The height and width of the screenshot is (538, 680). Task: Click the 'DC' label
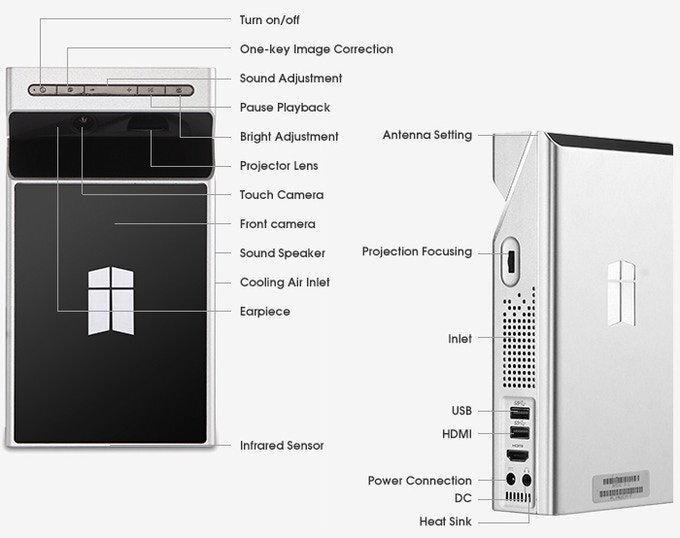coord(463,498)
